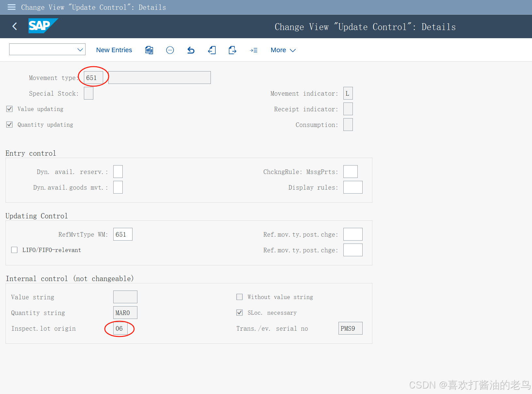Click the Delete minus-circle icon

(170, 50)
